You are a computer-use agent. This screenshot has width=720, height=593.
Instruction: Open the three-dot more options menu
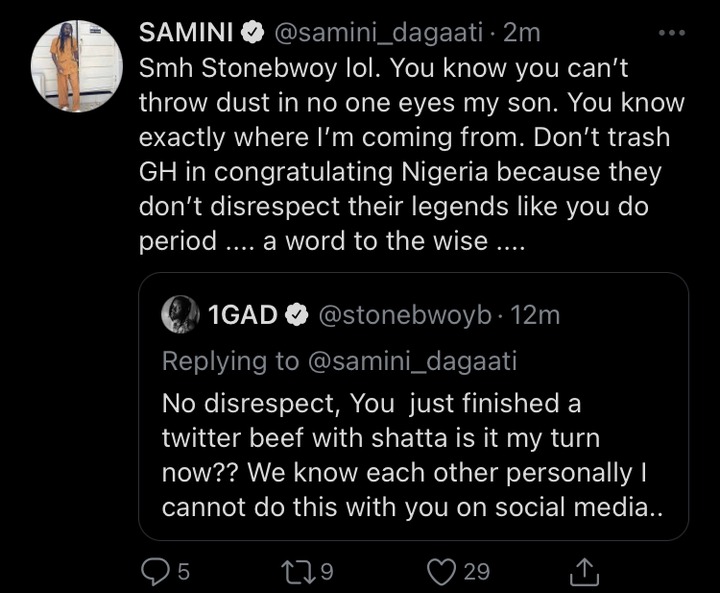coord(672,33)
